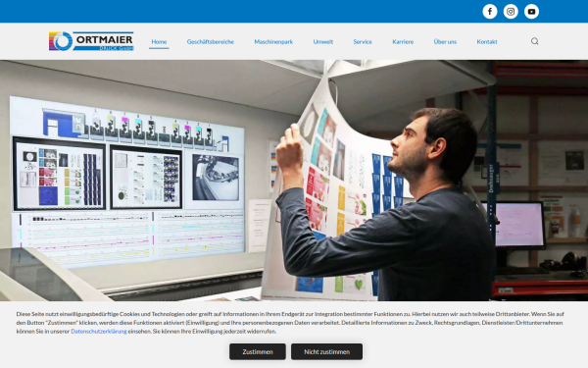Open the Maschinenpark menu item
588x368 pixels.
[273, 41]
